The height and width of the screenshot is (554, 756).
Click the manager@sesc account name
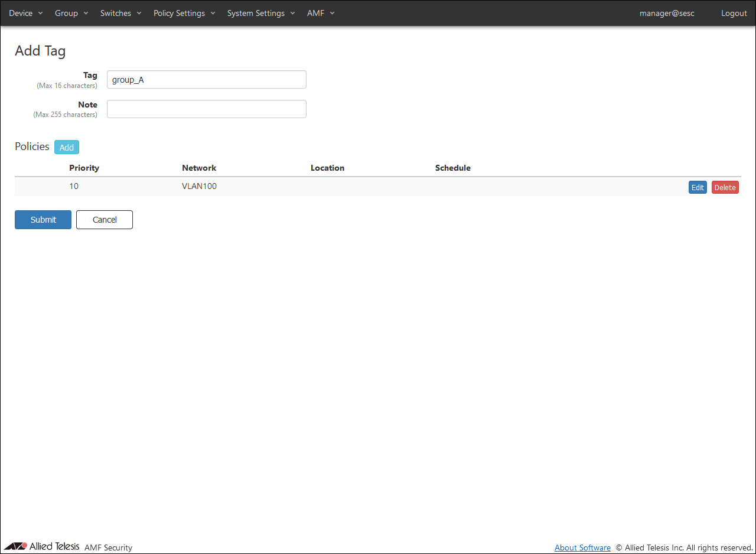tap(667, 13)
